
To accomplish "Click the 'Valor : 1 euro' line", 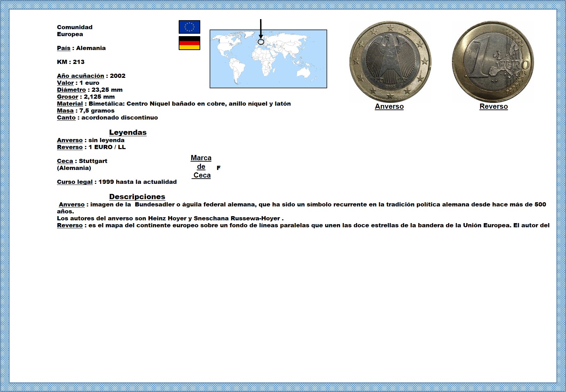I will pyautogui.click(x=78, y=83).
